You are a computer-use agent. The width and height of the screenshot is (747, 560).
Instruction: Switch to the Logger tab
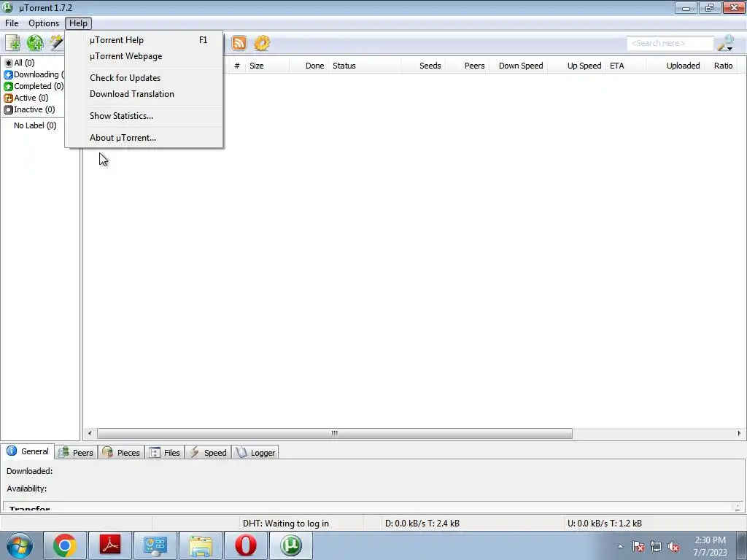255,453
